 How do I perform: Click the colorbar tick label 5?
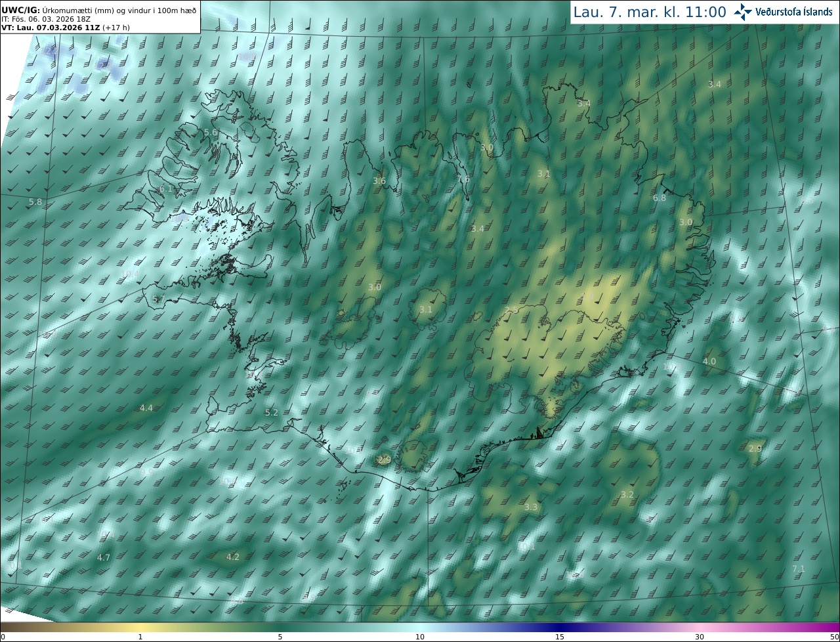[x=280, y=637]
